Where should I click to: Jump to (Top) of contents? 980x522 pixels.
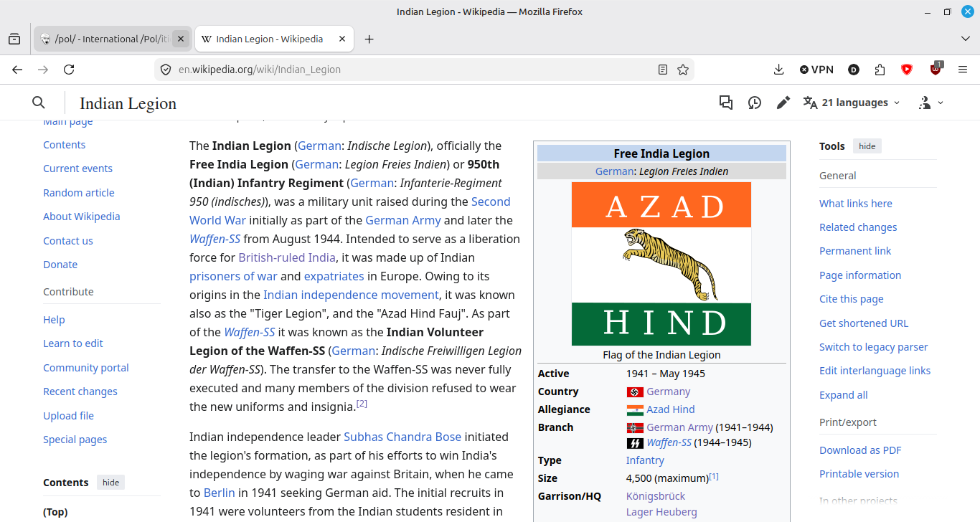(55, 512)
